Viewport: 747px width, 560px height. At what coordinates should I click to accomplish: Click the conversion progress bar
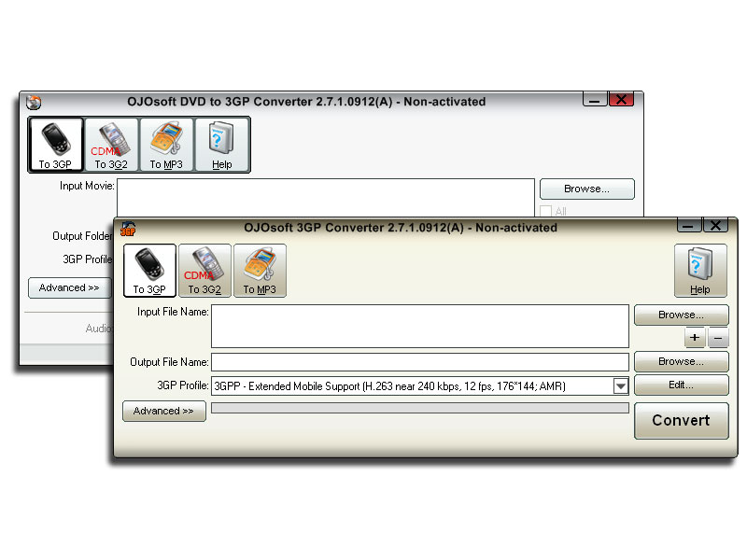[x=419, y=408]
